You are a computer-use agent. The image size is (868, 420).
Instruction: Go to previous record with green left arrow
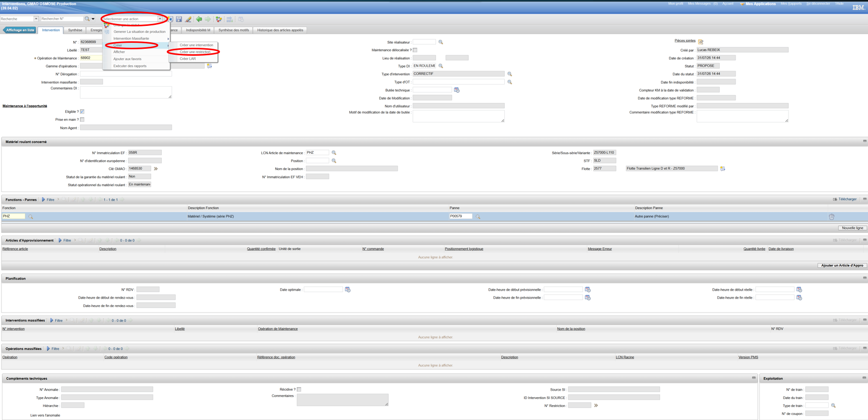[x=199, y=19]
